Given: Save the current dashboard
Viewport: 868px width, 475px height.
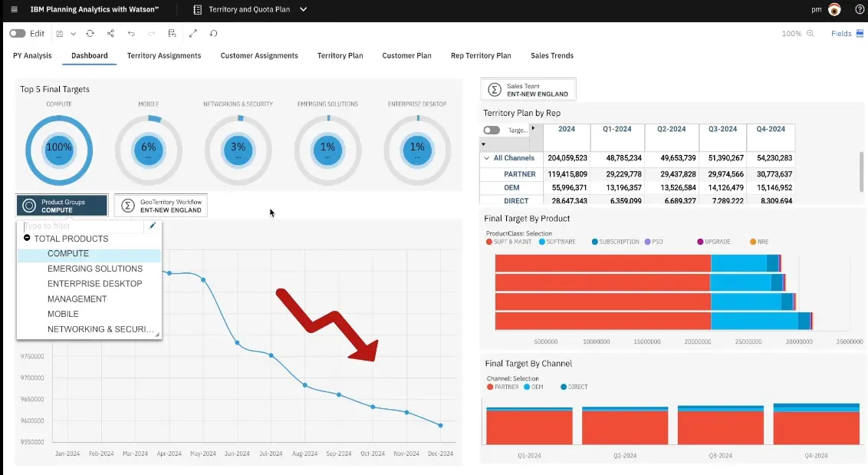Looking at the screenshot, I should [x=60, y=33].
